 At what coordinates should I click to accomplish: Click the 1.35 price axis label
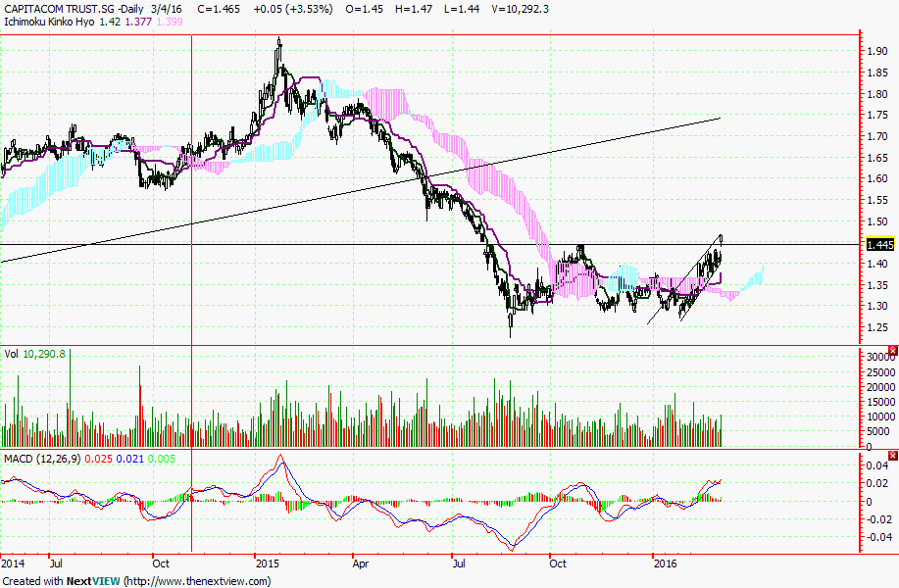pyautogui.click(x=877, y=285)
